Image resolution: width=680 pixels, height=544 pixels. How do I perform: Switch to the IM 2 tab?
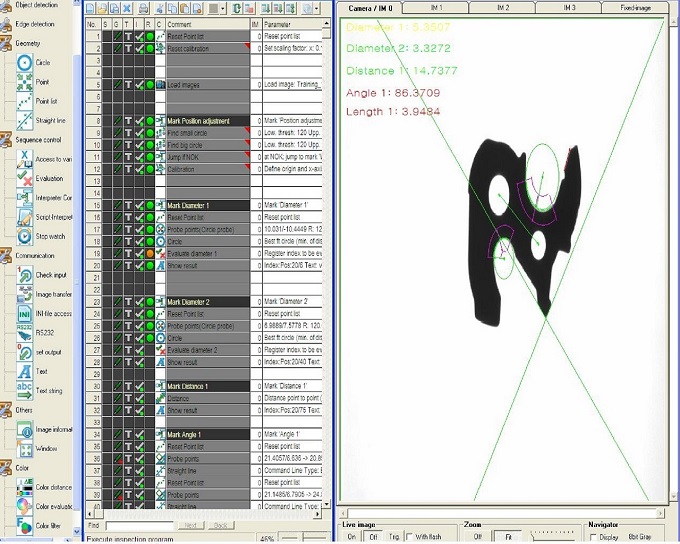tap(500, 7)
